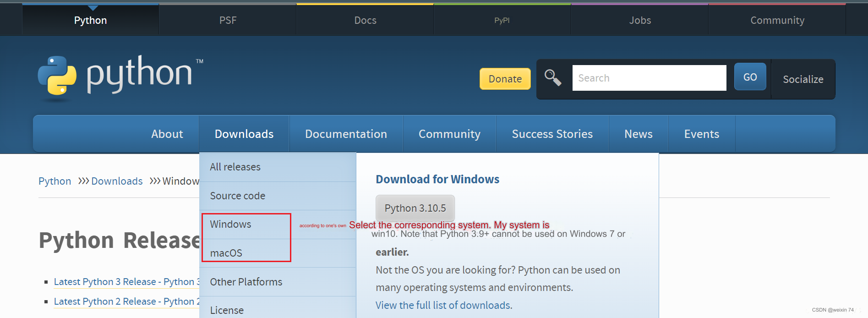Screen dimensions: 868x318
Task: Open Latest Python 3 Release link
Action: 127,282
